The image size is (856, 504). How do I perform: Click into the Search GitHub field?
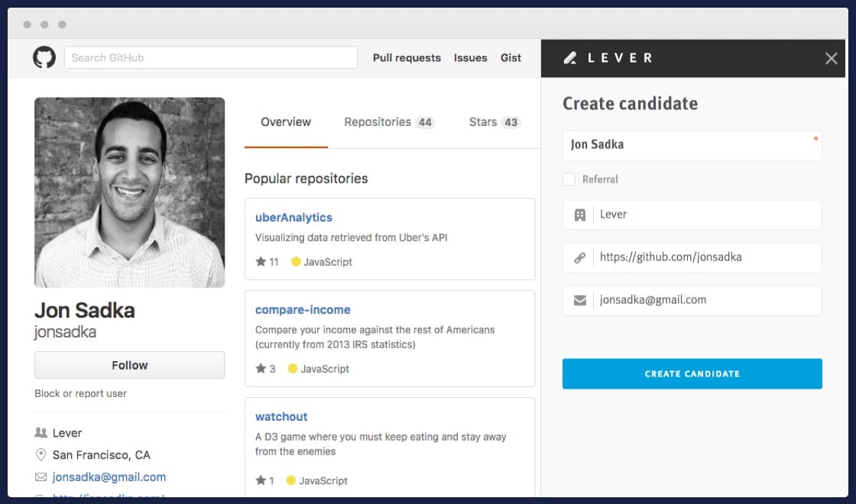click(x=211, y=57)
